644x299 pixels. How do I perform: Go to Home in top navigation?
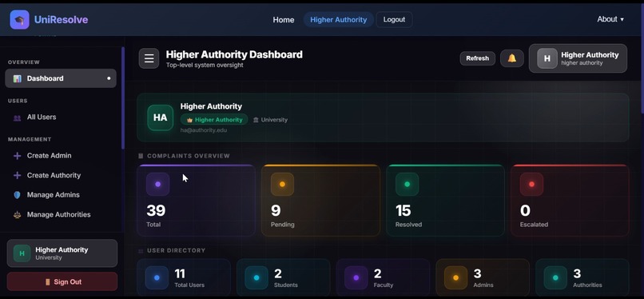coord(284,20)
